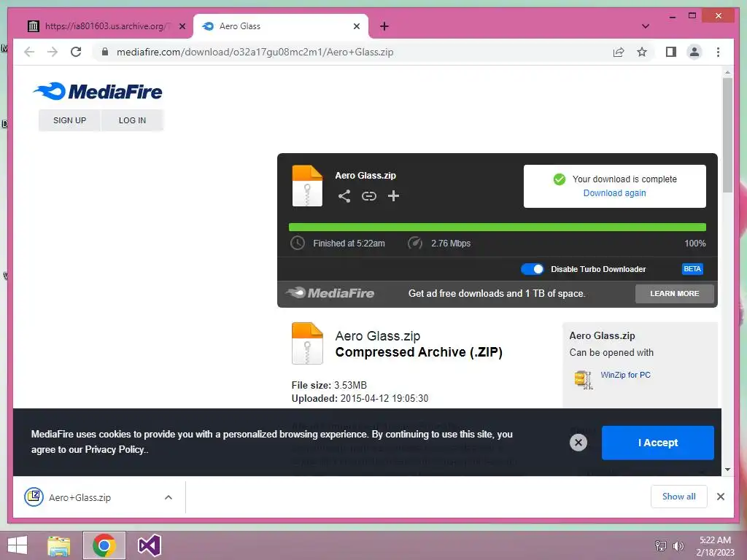747x560 pixels.
Task: Click the padlock site info icon
Action: pyautogui.click(x=105, y=52)
